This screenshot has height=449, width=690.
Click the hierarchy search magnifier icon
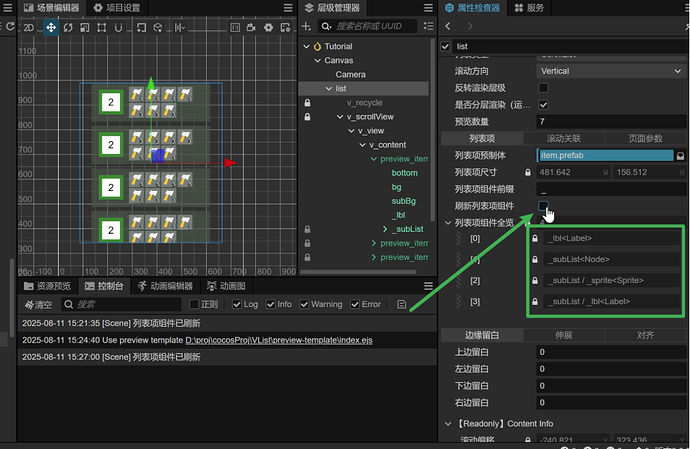click(326, 26)
